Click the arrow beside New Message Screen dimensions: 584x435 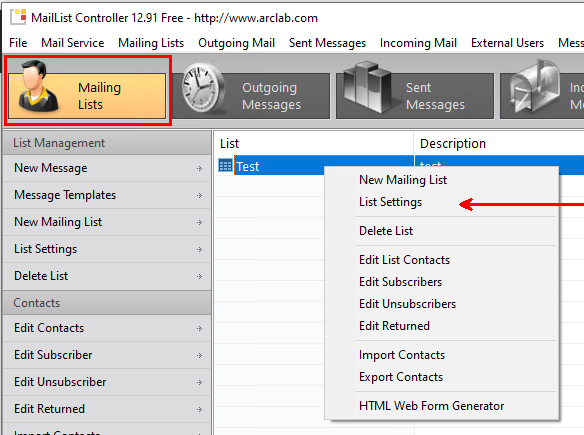click(200, 169)
